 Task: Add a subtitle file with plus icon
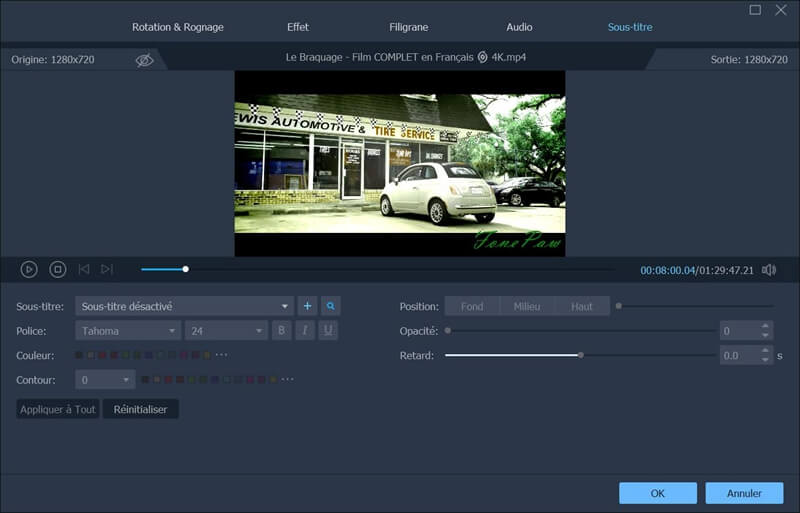(x=307, y=306)
